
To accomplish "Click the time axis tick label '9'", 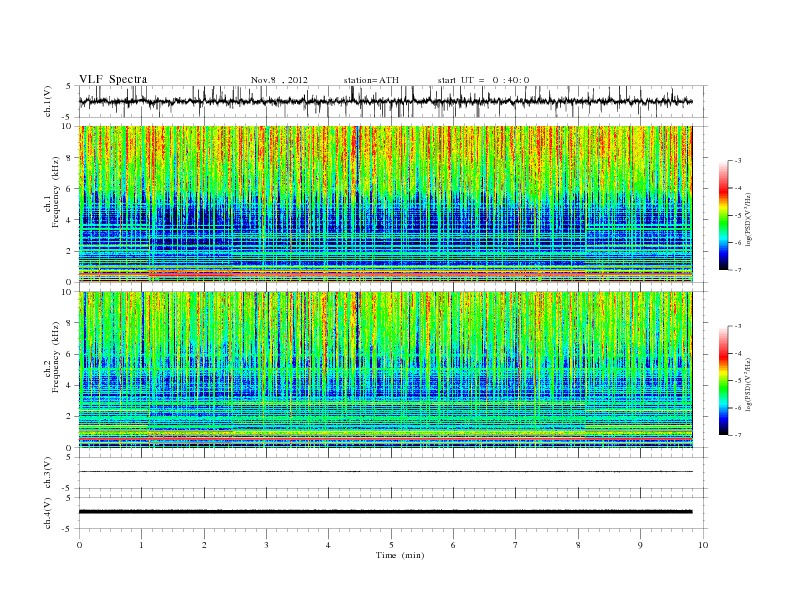I will pos(640,545).
